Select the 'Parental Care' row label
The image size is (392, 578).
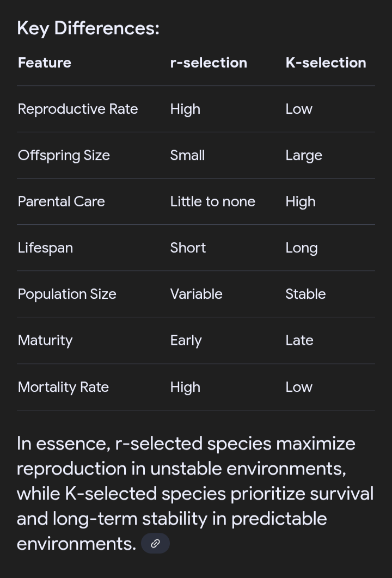point(61,201)
